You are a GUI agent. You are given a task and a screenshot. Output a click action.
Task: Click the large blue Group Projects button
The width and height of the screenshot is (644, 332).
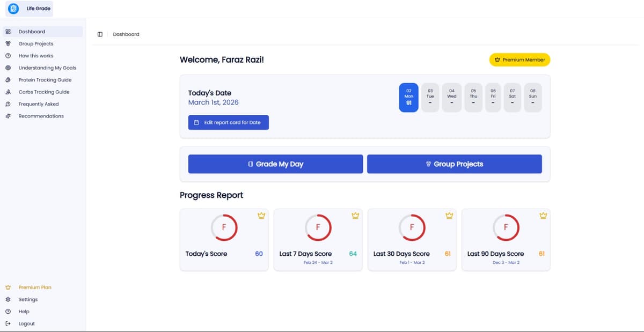tap(454, 164)
